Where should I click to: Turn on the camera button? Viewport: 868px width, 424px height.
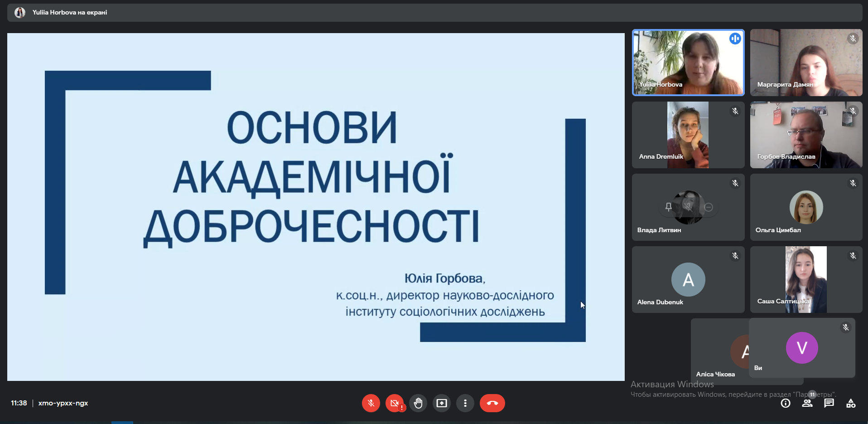tap(394, 403)
